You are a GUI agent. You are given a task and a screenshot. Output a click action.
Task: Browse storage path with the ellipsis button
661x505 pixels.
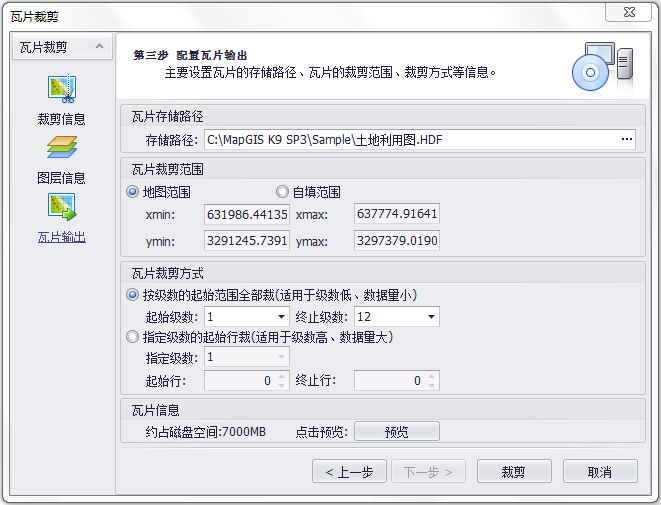tap(627, 140)
